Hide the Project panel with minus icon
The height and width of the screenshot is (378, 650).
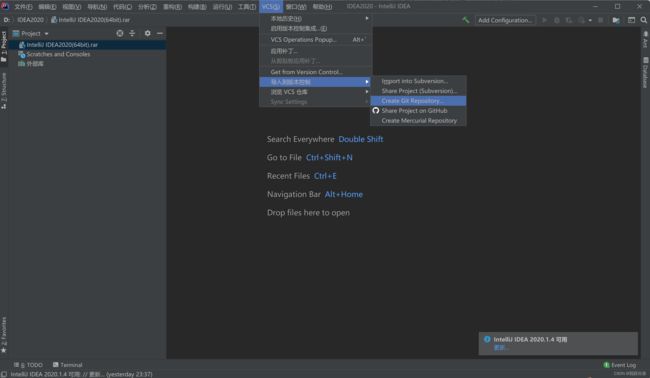click(160, 33)
